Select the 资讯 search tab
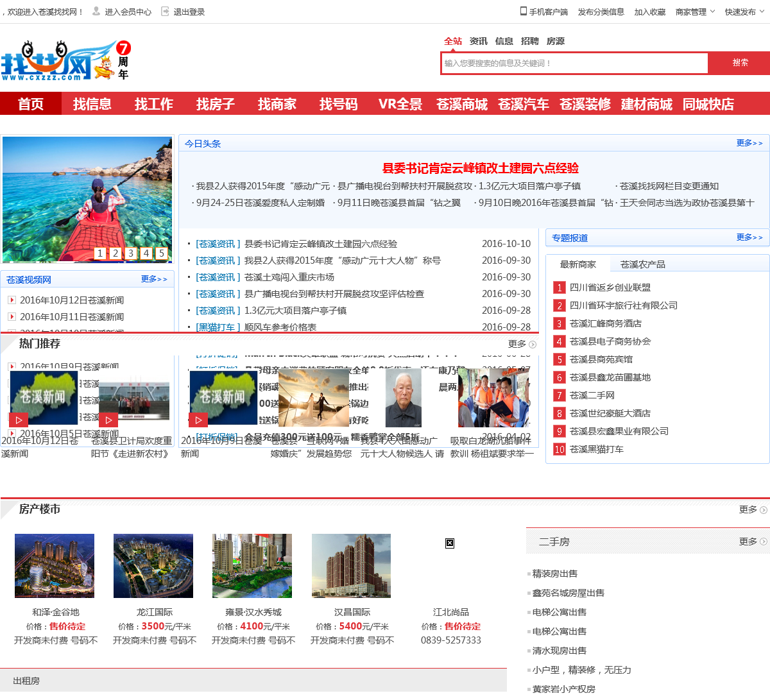Screen dimensions: 770x700 coord(479,41)
